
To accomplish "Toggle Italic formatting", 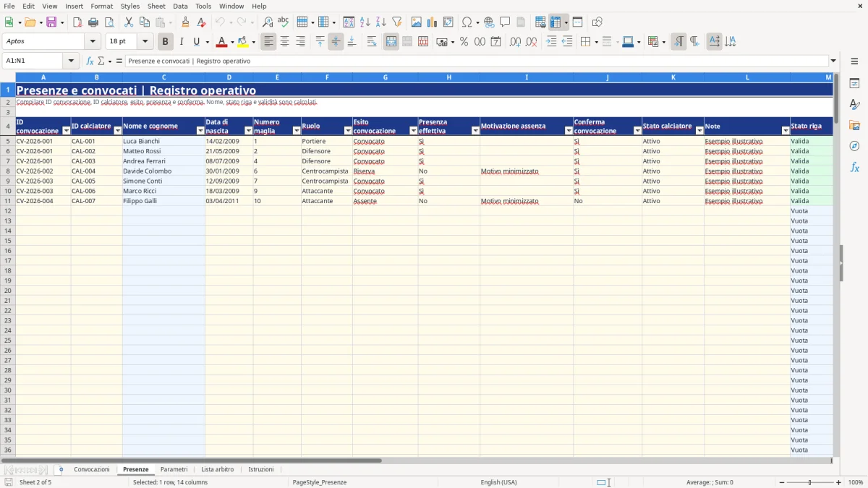I will (x=181, y=42).
